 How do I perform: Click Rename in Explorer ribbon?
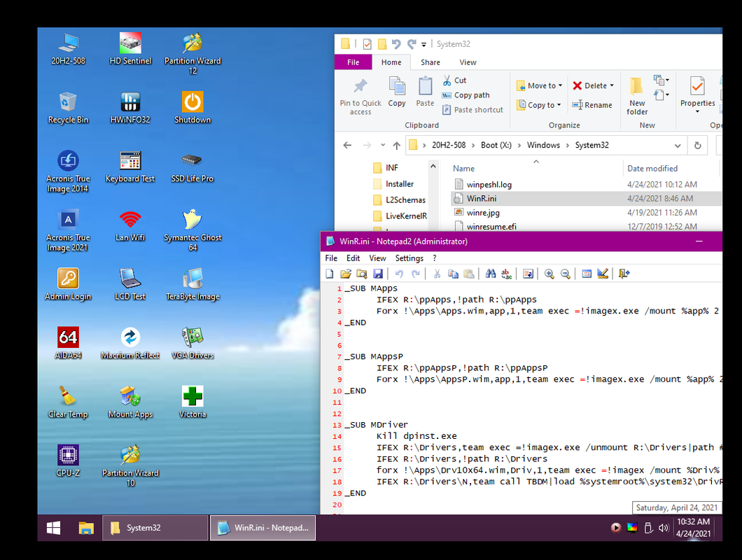point(592,105)
